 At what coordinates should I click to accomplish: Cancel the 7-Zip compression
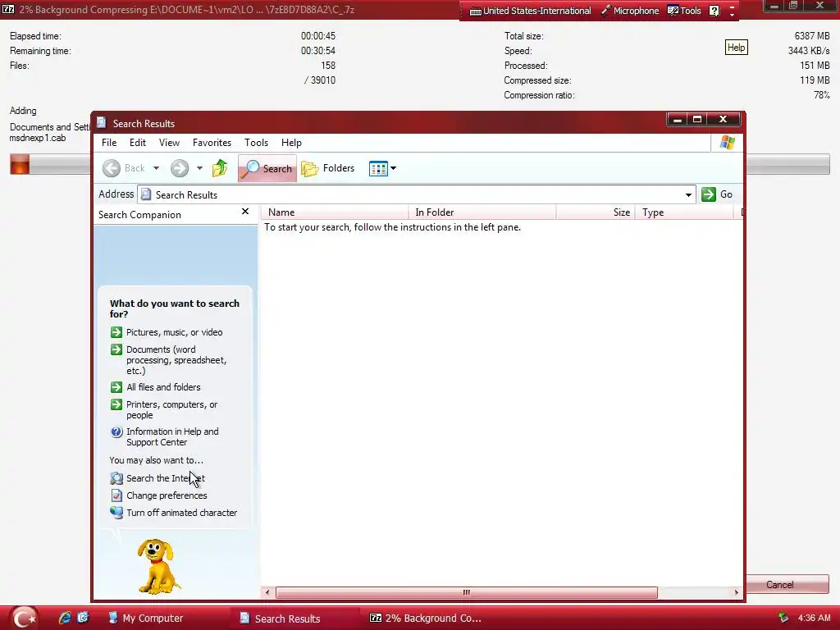click(x=779, y=584)
